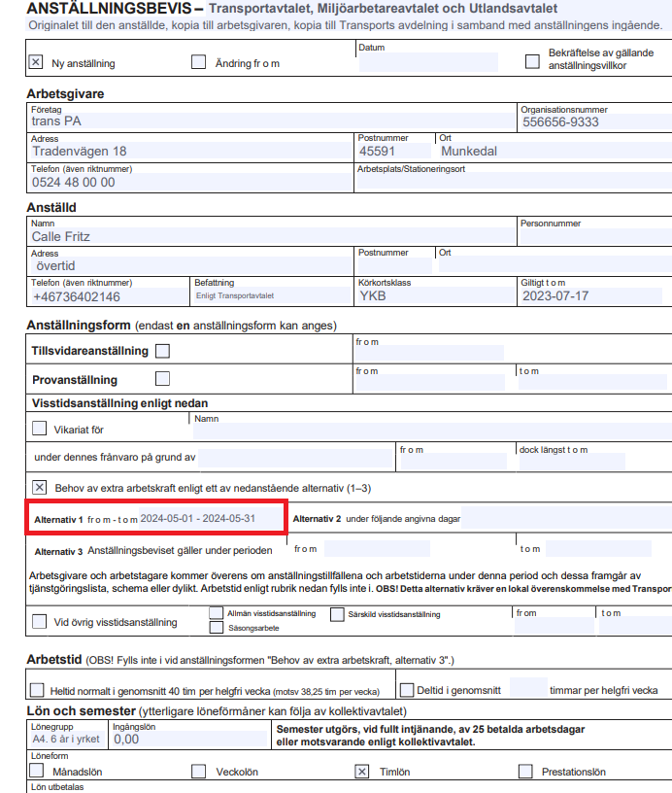672x793 pixels.
Task: Uncheck Behov av extra arbetskraft checkbox
Action: coord(40,488)
